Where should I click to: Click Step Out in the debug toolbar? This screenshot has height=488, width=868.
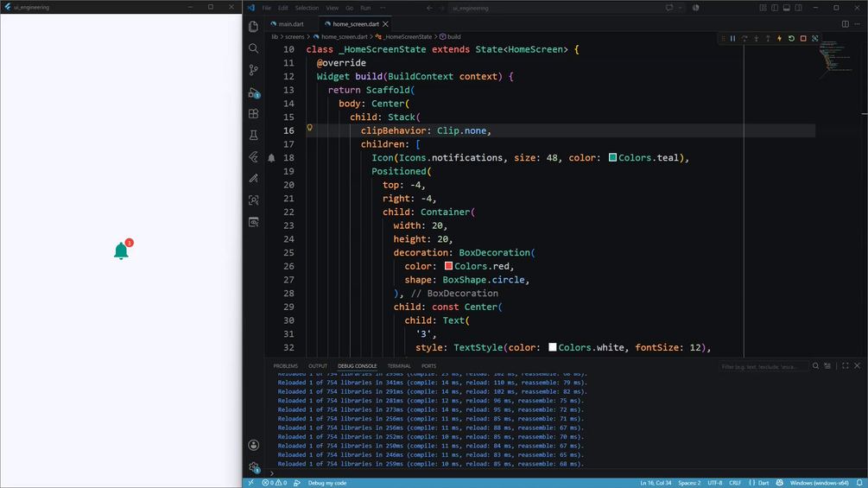768,39
